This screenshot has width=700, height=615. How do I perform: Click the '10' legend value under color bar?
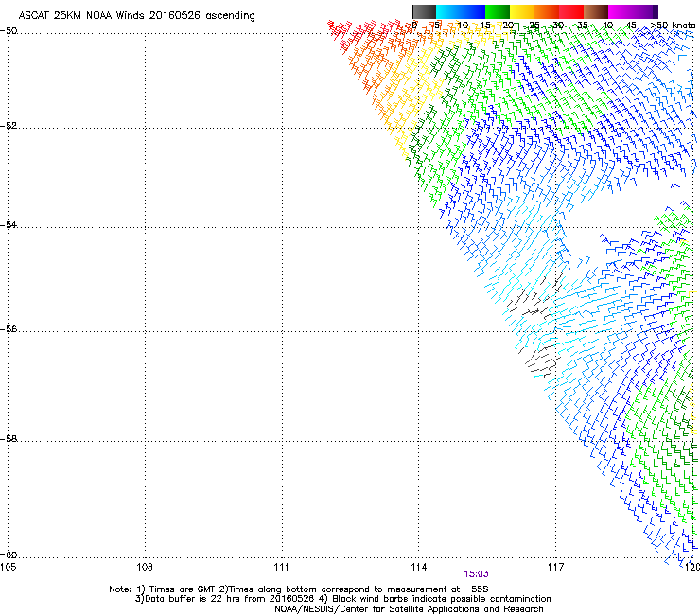463,26
